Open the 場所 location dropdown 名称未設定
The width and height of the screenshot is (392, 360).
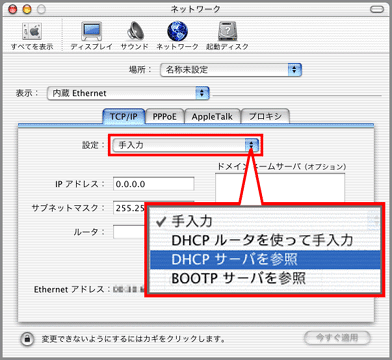(x=231, y=70)
